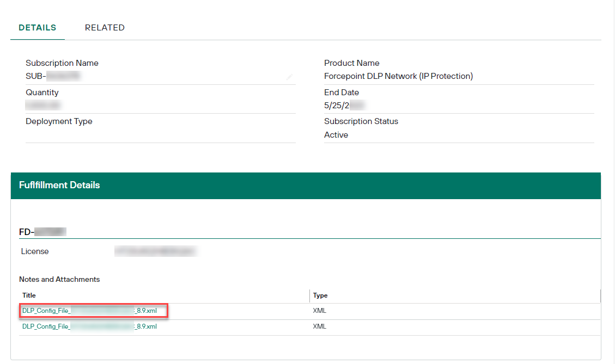This screenshot has height=364, width=615.
Task: Select the DETAILS tab
Action: (37, 27)
